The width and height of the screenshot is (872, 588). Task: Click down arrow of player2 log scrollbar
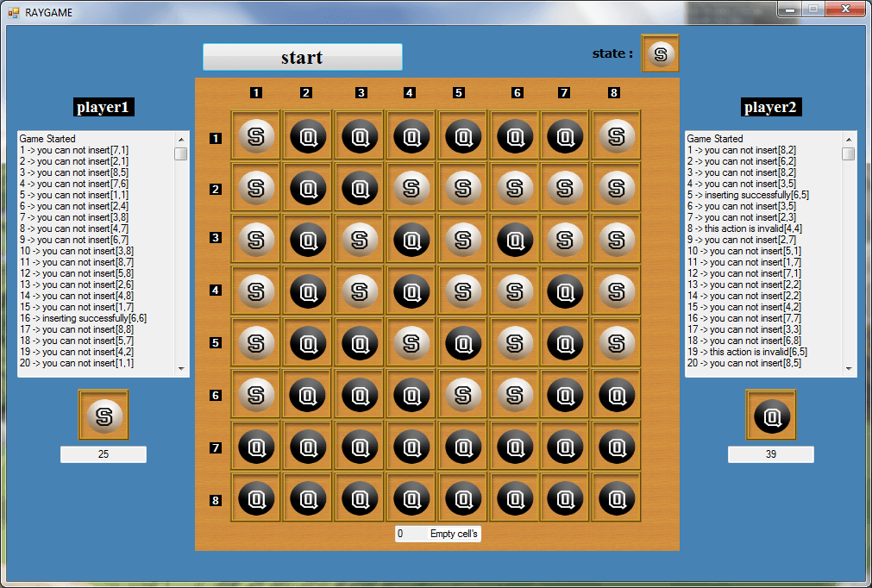tap(848, 368)
